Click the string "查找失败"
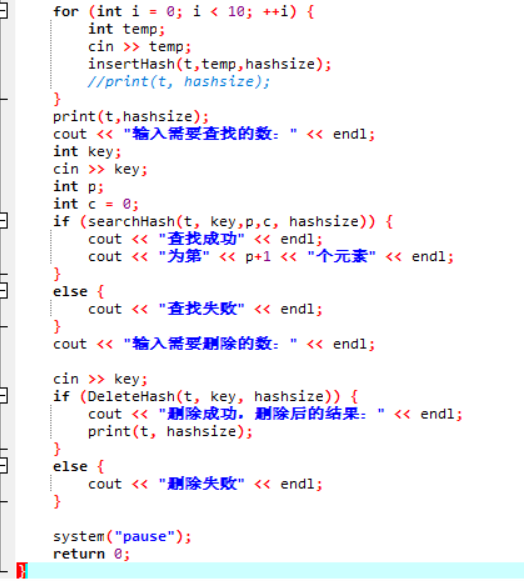The width and height of the screenshot is (524, 581). coord(202,309)
